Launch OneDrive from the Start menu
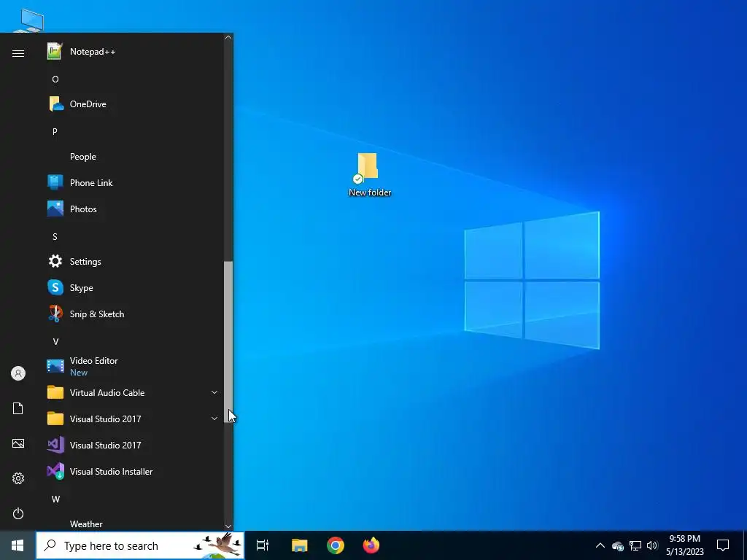The height and width of the screenshot is (560, 747). tap(133, 104)
